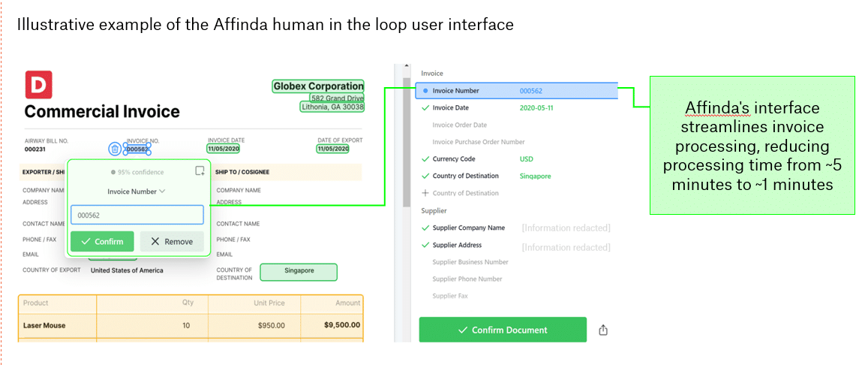The width and height of the screenshot is (868, 365).
Task: Click the vertical scrollbar of the document viewer
Action: click(407, 144)
